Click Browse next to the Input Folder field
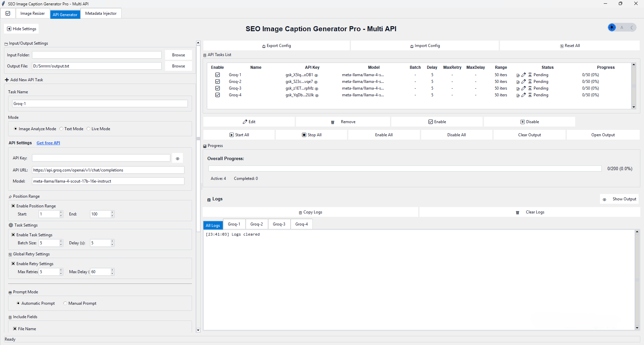The height and width of the screenshot is (345, 644). (x=178, y=55)
